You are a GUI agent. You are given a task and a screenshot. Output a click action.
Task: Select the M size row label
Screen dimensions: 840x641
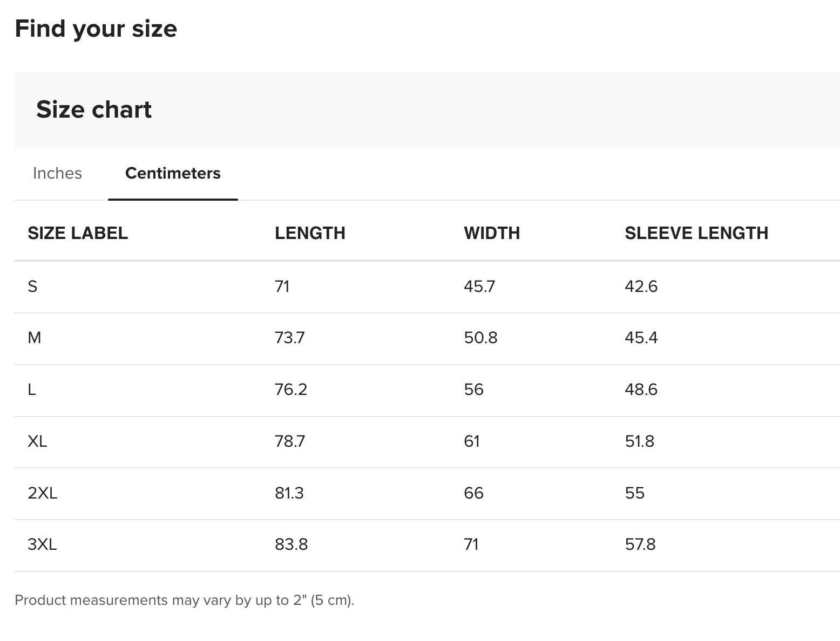pos(34,338)
